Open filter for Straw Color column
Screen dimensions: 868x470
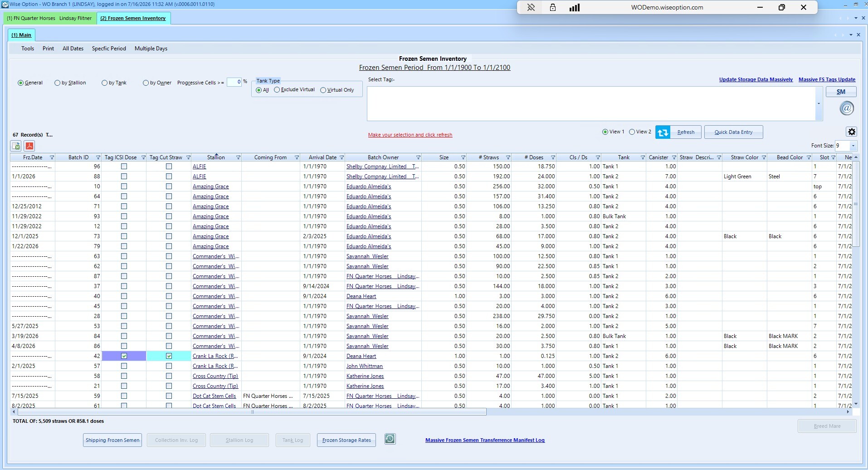point(764,157)
